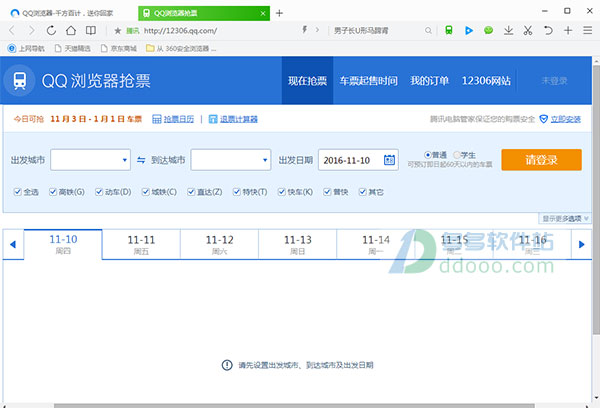This screenshot has width=600, height=408.
Task: Toggle the 直达(Z) checkbox
Action: 191,192
